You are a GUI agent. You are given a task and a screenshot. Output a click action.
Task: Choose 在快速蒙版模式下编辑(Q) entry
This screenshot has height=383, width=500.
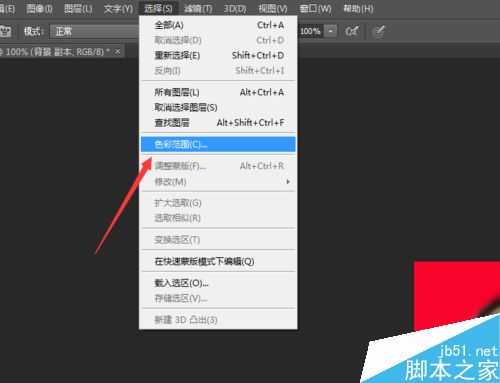tap(218, 261)
